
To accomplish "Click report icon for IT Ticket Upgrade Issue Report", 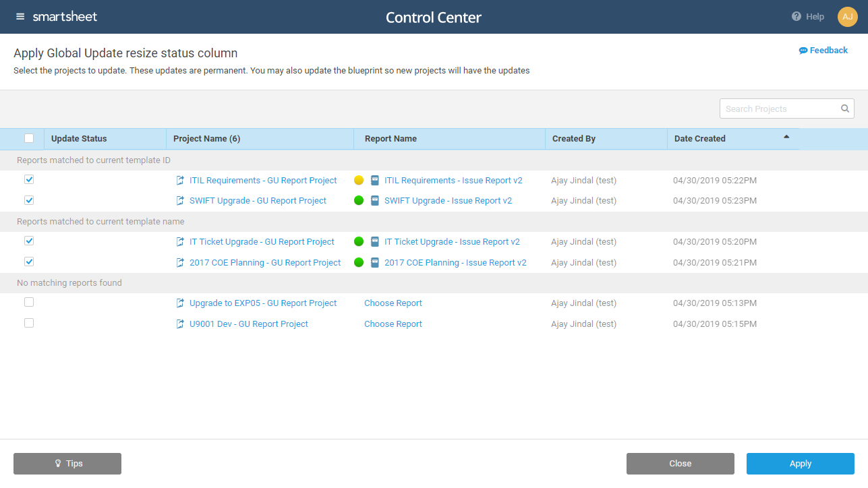I will 375,241.
